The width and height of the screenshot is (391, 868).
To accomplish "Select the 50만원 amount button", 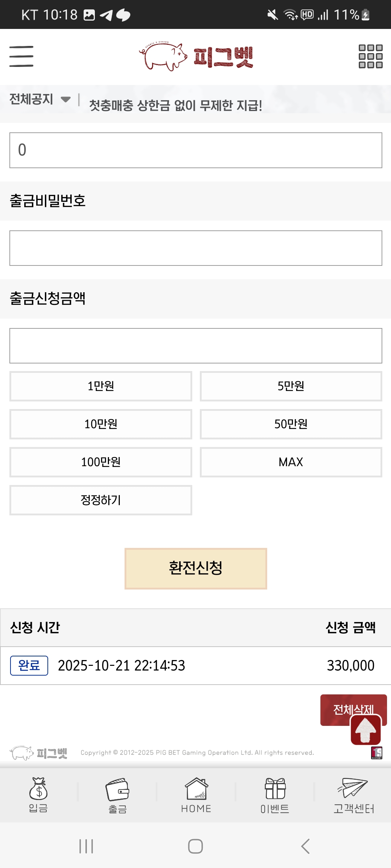I will coord(291,424).
